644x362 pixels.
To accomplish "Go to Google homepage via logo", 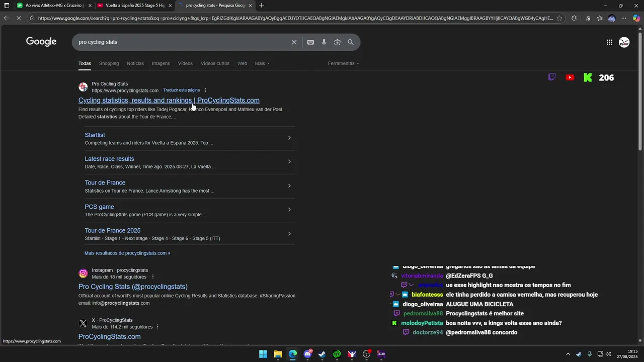I will 41,42.
